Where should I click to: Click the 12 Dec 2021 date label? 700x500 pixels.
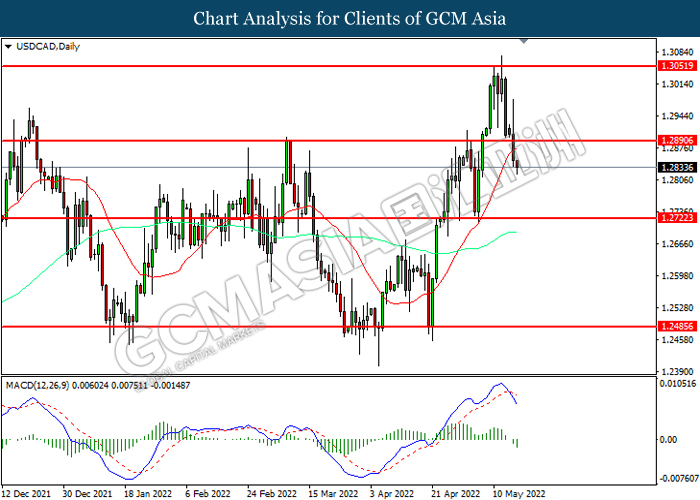(25, 494)
